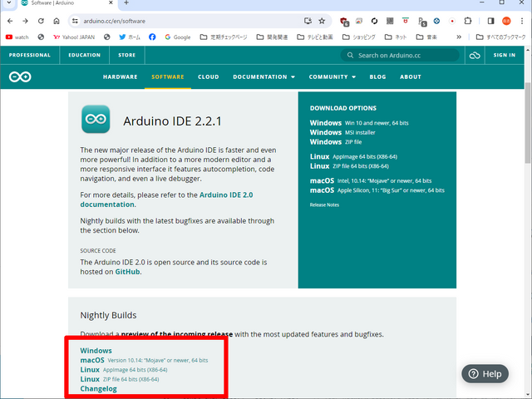
Task: Click the Search on Arduino.cc field
Action: point(402,56)
